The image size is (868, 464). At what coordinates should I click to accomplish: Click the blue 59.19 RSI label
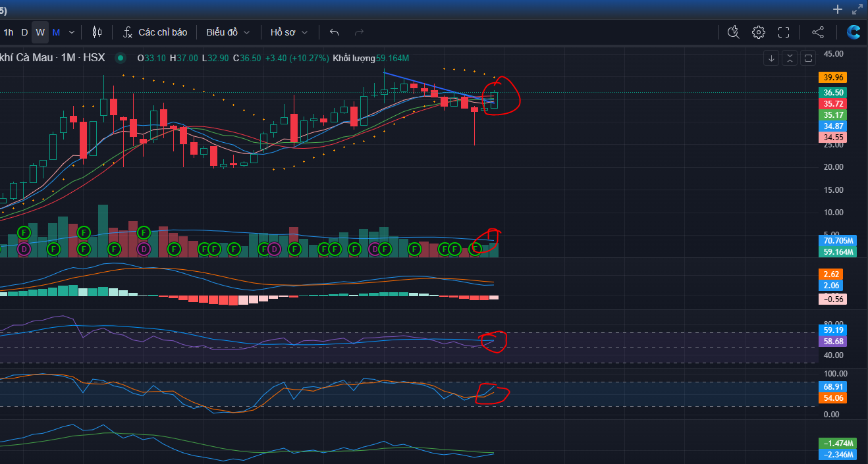pyautogui.click(x=834, y=330)
